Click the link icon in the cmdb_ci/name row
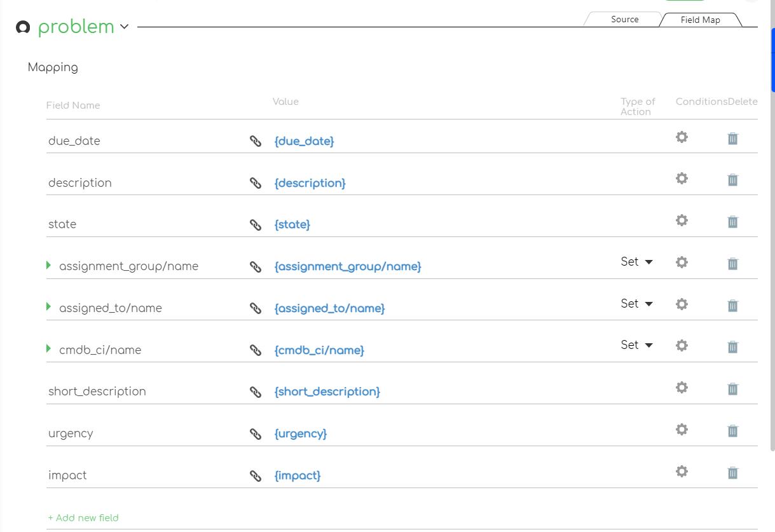 coord(256,350)
